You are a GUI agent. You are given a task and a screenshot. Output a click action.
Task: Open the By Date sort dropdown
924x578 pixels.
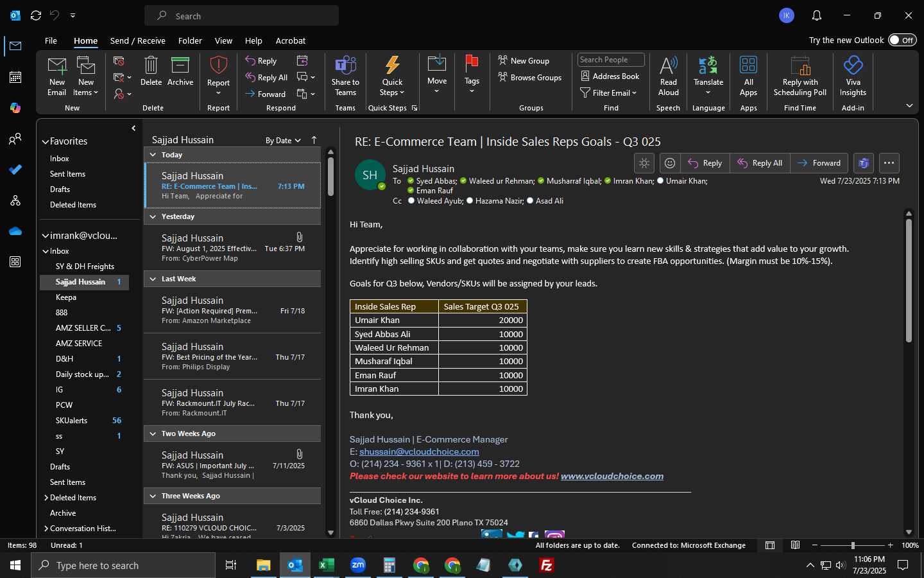pyautogui.click(x=283, y=140)
